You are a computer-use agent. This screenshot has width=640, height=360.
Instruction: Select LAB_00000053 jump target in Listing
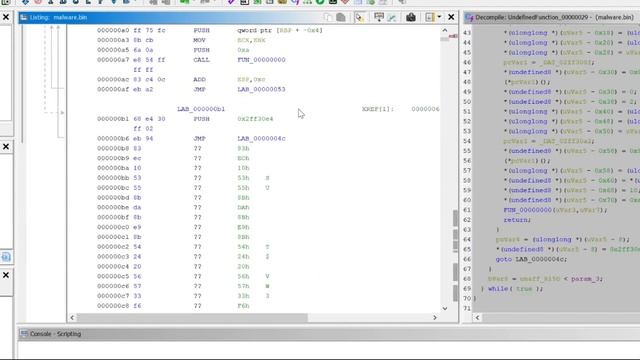click(261, 89)
